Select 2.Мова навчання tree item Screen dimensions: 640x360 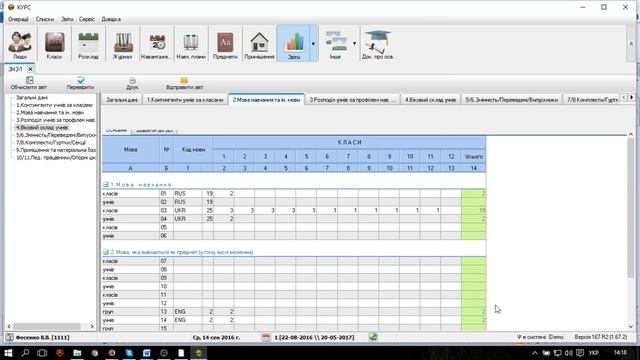tap(50, 112)
